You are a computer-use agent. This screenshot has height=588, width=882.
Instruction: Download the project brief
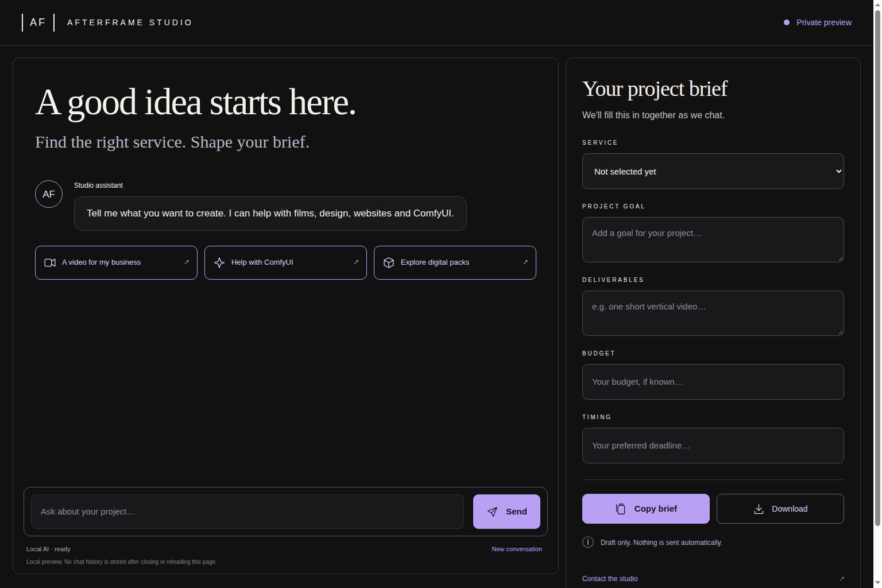pyautogui.click(x=780, y=509)
